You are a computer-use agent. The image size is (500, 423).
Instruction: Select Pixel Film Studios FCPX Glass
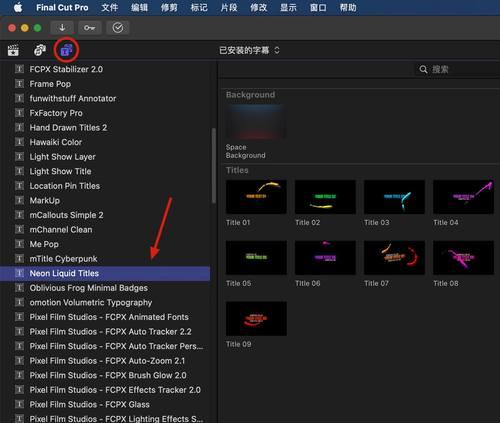pos(105,404)
